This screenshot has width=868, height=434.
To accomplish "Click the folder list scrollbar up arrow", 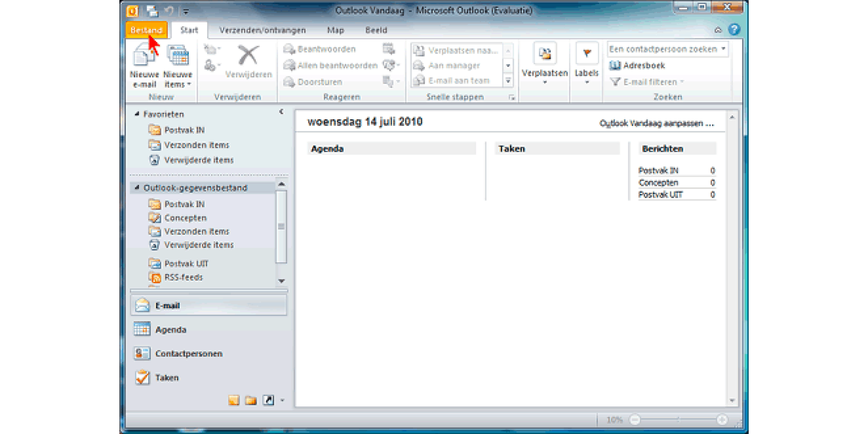I will [281, 184].
